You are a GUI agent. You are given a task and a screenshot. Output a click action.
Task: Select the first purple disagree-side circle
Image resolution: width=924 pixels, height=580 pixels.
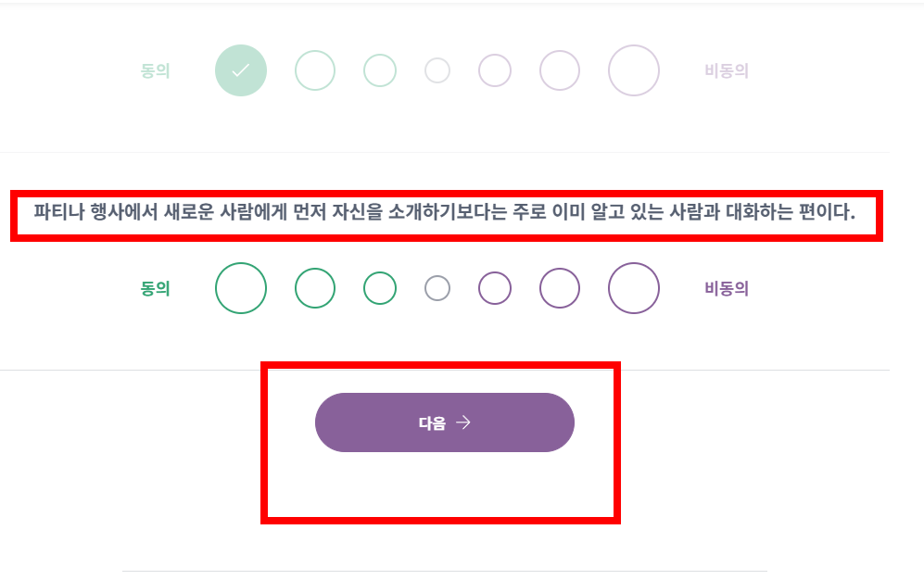point(494,287)
